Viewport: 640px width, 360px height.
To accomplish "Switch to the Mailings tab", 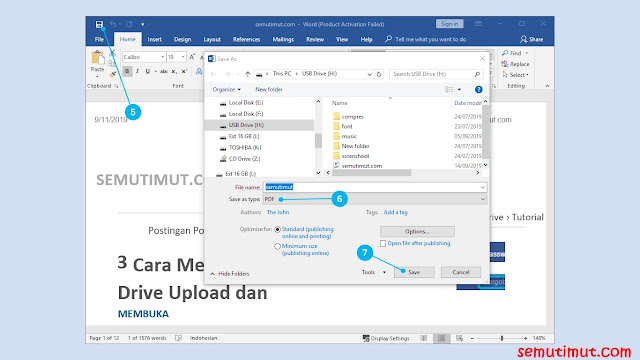I will [283, 40].
